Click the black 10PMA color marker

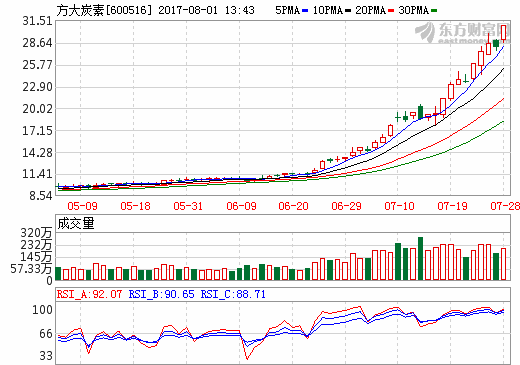[x=348, y=11]
